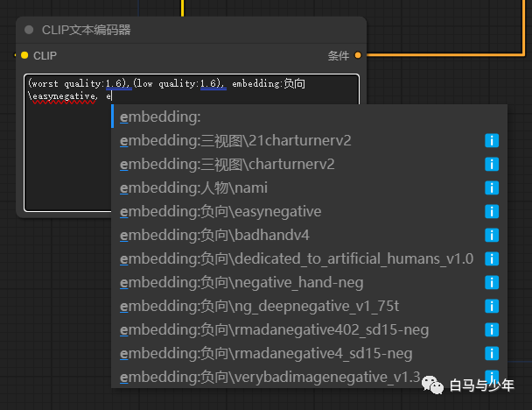This screenshot has width=532, height=410.
Task: Click the yellow CLIP input connector
Action: pos(24,55)
